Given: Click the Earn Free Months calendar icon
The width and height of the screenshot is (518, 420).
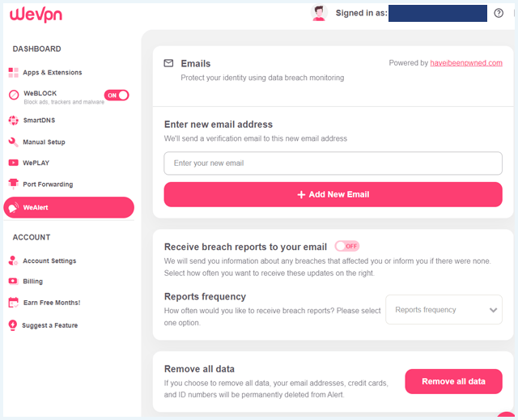Looking at the screenshot, I should click(x=13, y=303).
